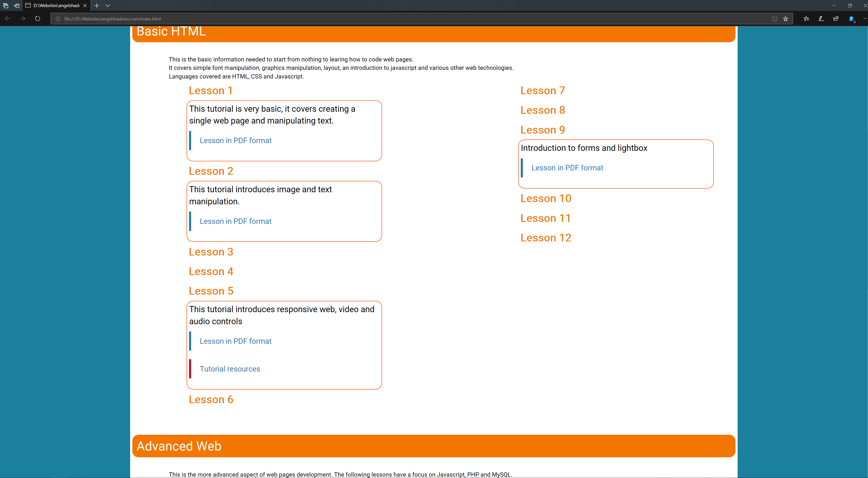Select the D:\Websites\angelshadow tab

point(56,5)
